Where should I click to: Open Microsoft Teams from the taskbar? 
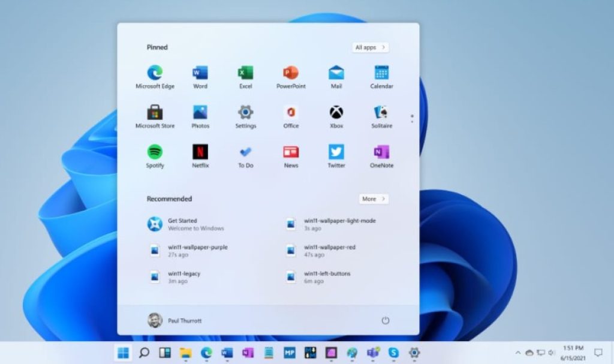pyautogui.click(x=373, y=353)
